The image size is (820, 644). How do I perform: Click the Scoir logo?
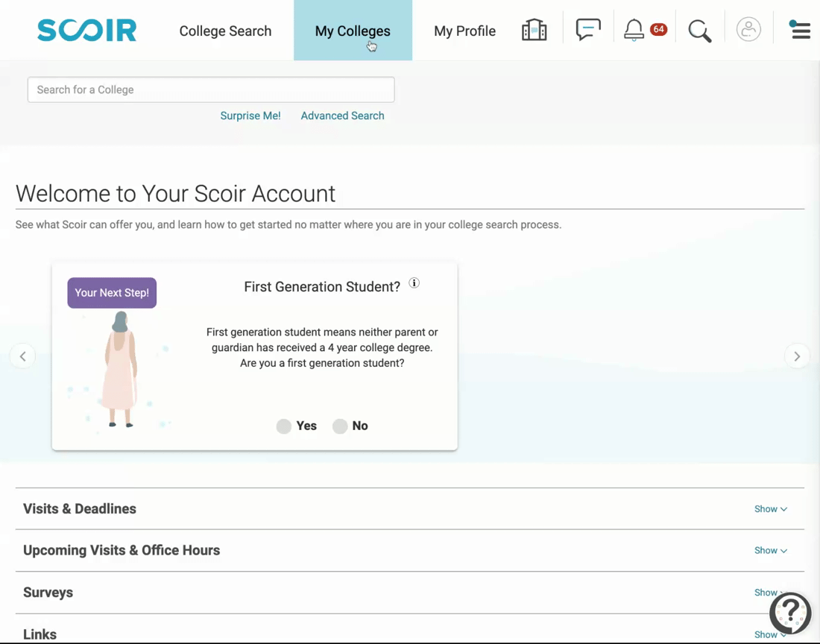click(86, 31)
